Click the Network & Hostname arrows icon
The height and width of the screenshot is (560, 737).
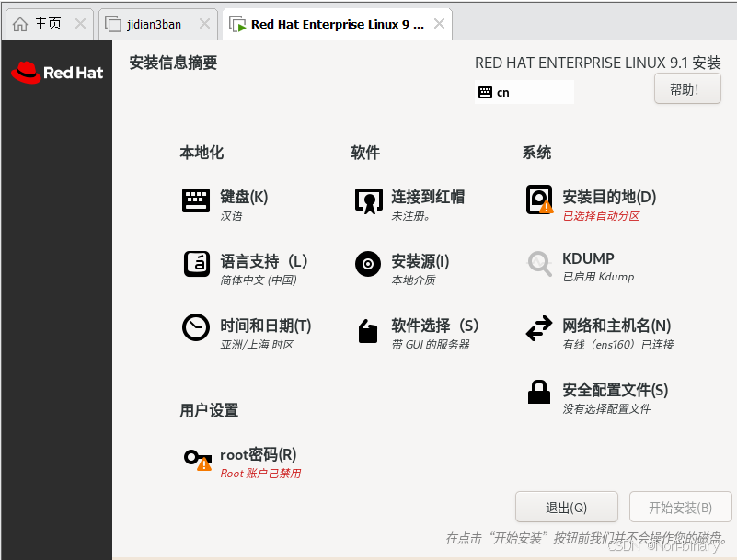(539, 328)
